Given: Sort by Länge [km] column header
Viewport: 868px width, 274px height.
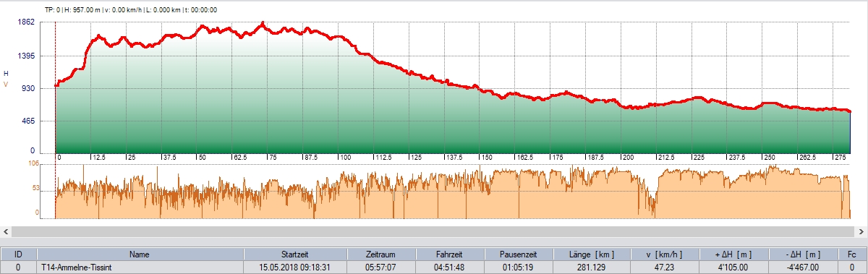Looking at the screenshot, I should coord(592,254).
